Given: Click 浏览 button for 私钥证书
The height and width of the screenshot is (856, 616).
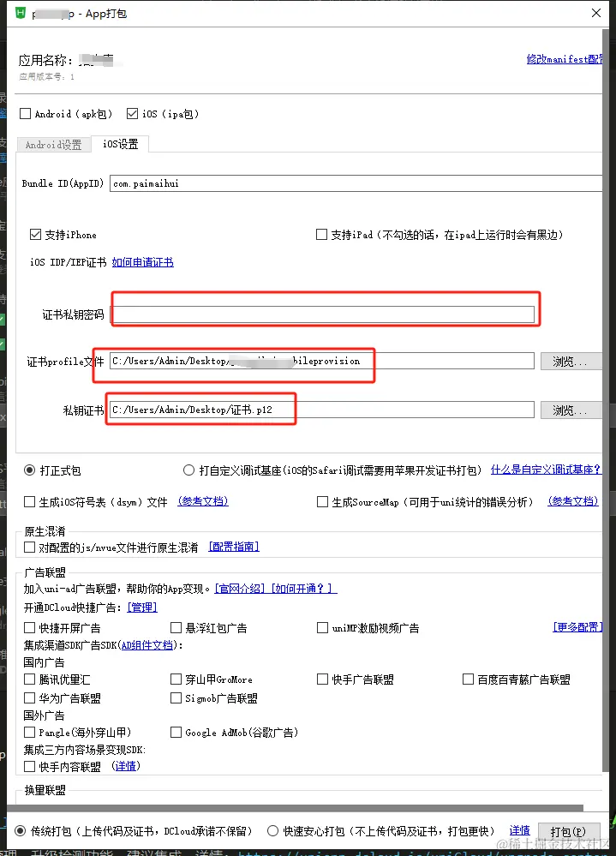Looking at the screenshot, I should click(571, 410).
